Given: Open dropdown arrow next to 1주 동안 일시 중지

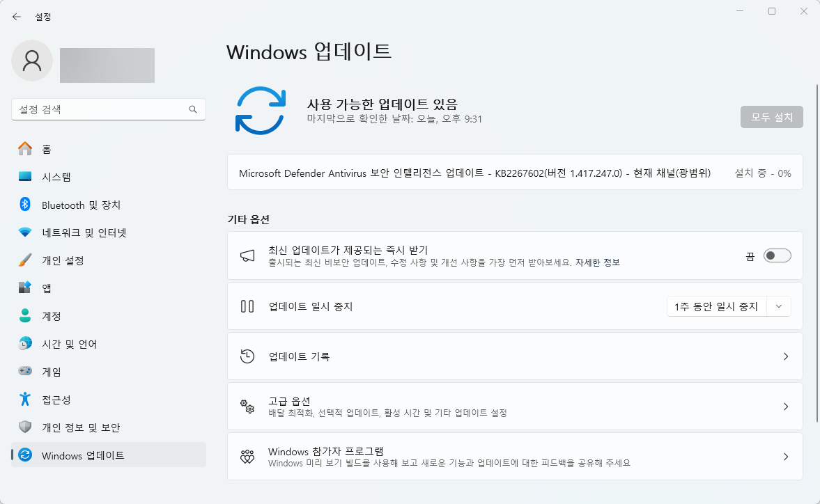Looking at the screenshot, I should [x=779, y=306].
